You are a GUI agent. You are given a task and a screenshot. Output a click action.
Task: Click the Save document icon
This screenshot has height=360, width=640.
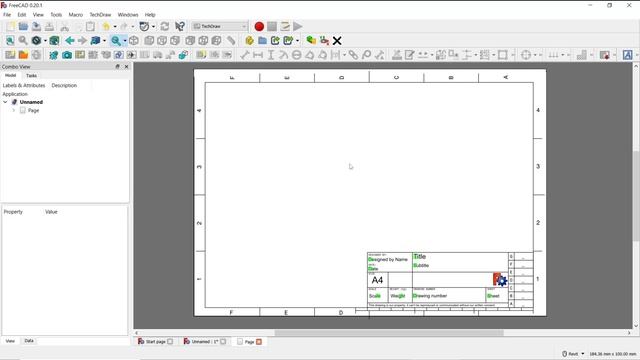(x=36, y=27)
